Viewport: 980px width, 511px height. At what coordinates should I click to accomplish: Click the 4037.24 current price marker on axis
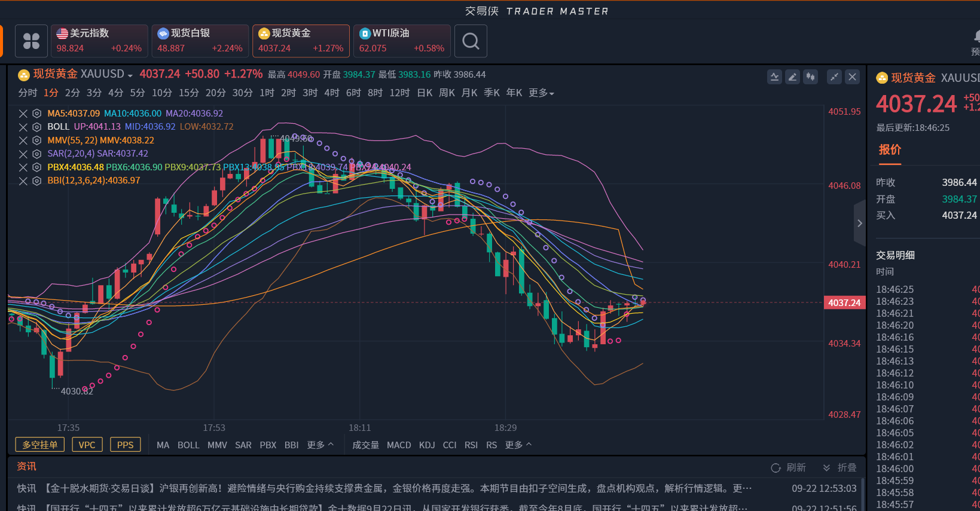pos(844,303)
